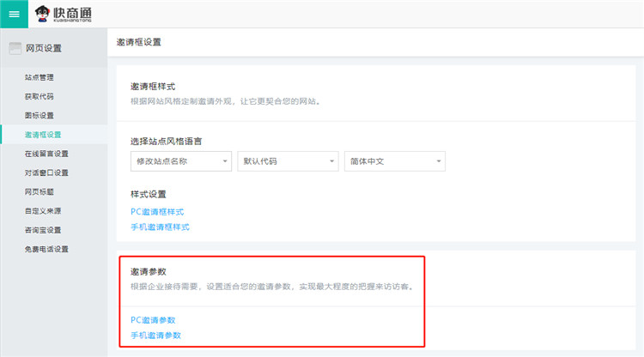Open 站点管理 in the sidebar
Image resolution: width=644 pixels, height=357 pixels.
click(x=39, y=77)
